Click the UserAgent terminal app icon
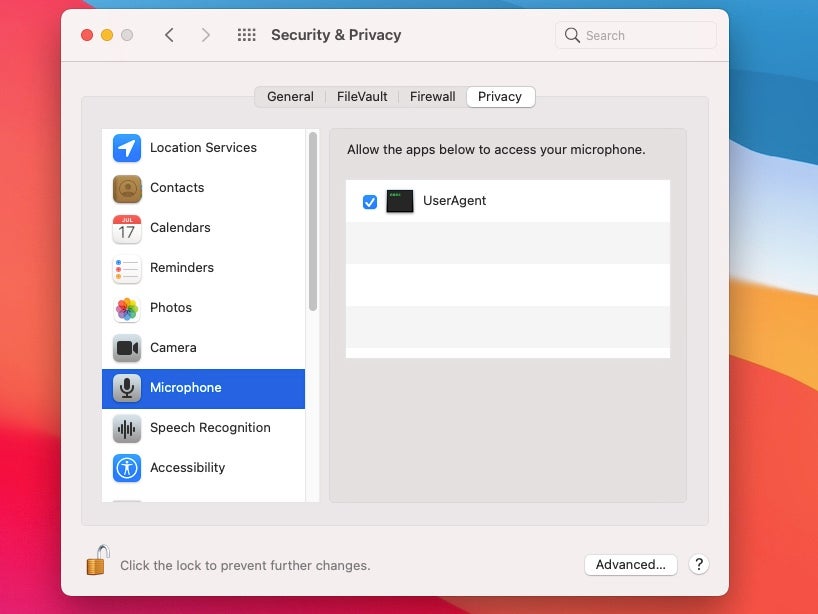The width and height of the screenshot is (818, 614). point(400,201)
